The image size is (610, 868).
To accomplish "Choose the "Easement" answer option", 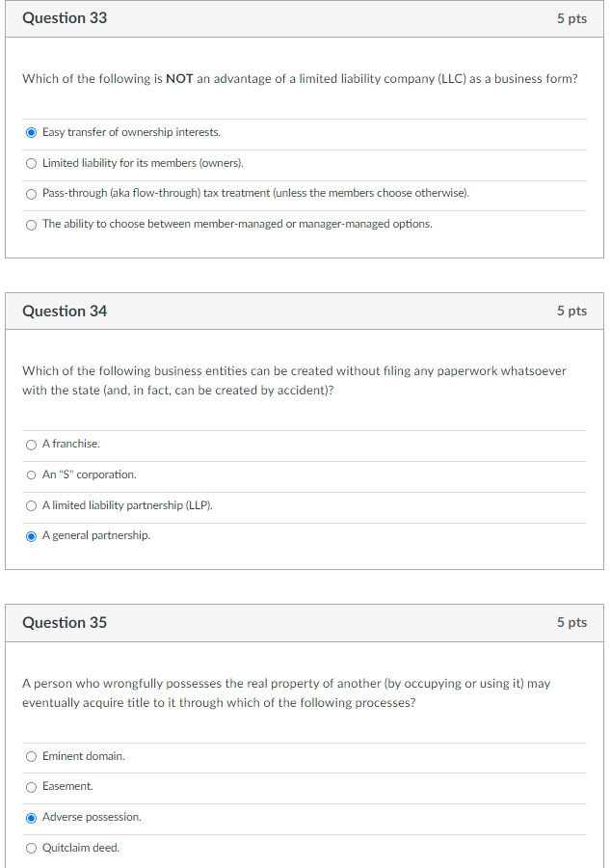I will tap(31, 786).
